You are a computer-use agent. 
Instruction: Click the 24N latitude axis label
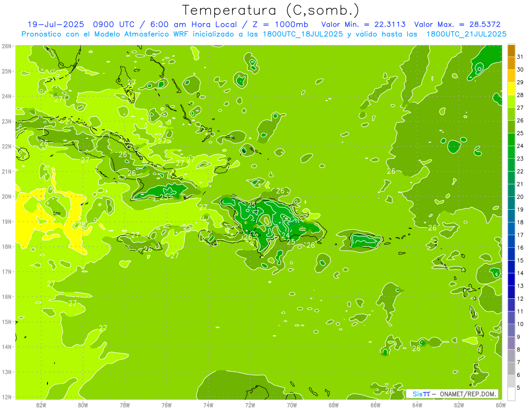6,96
